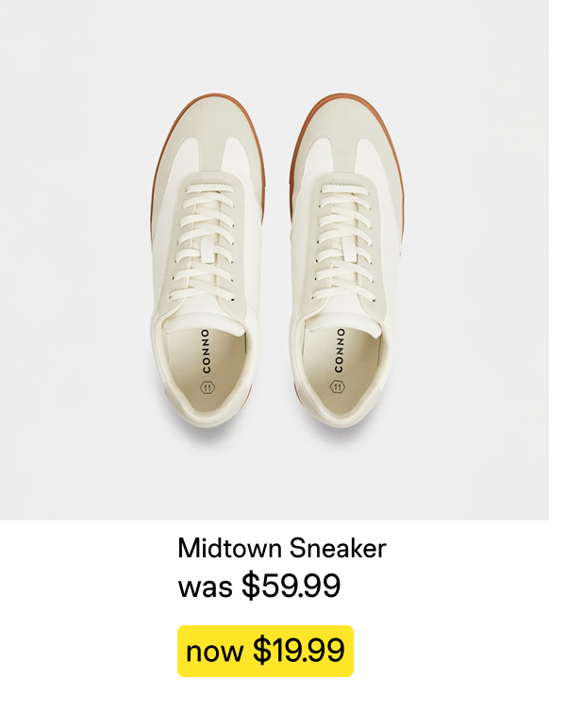The height and width of the screenshot is (728, 566).
Task: Click the was $59.99 original price text
Action: tap(259, 587)
